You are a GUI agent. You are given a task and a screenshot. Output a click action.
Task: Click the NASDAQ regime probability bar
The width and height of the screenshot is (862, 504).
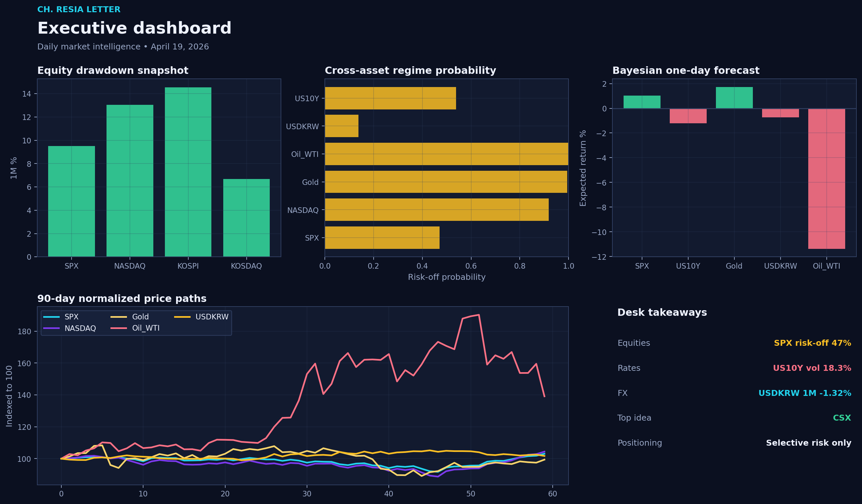coord(437,210)
